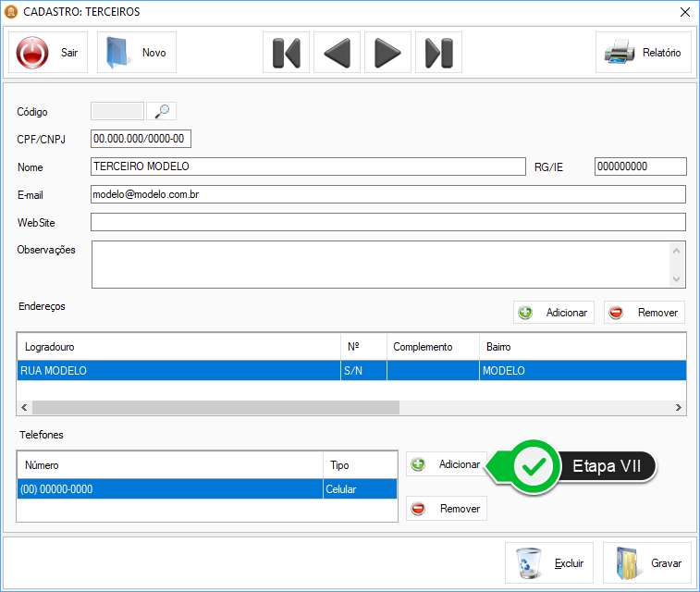Image resolution: width=700 pixels, height=592 pixels.
Task: Click the MODELO bairro cell
Action: coord(583,371)
